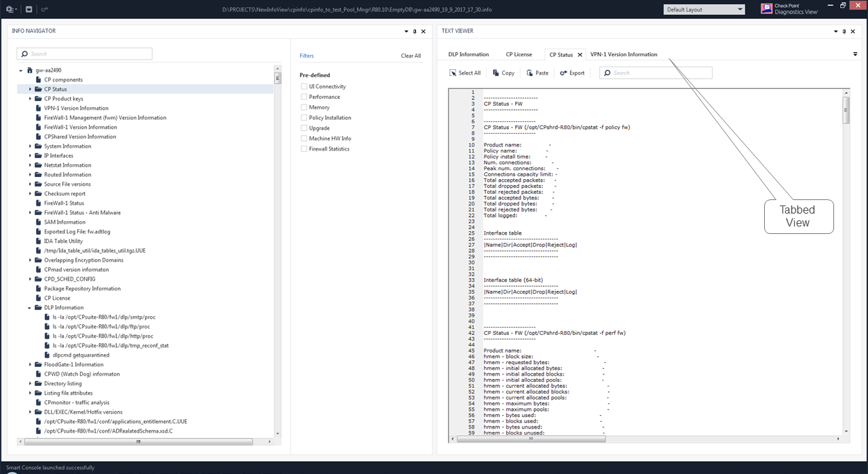Close the Text Viewer panel

(853, 31)
